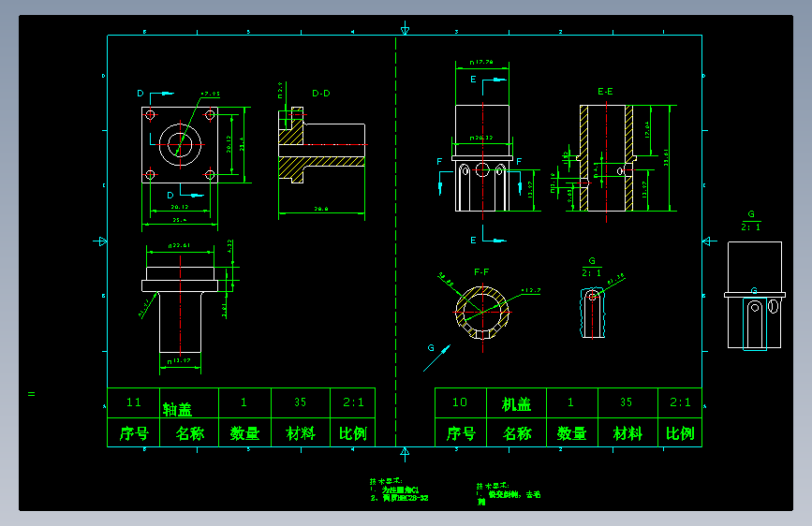Select the ø13.92 diameter dimension
Screen dimensions: 812x526
tap(179, 361)
